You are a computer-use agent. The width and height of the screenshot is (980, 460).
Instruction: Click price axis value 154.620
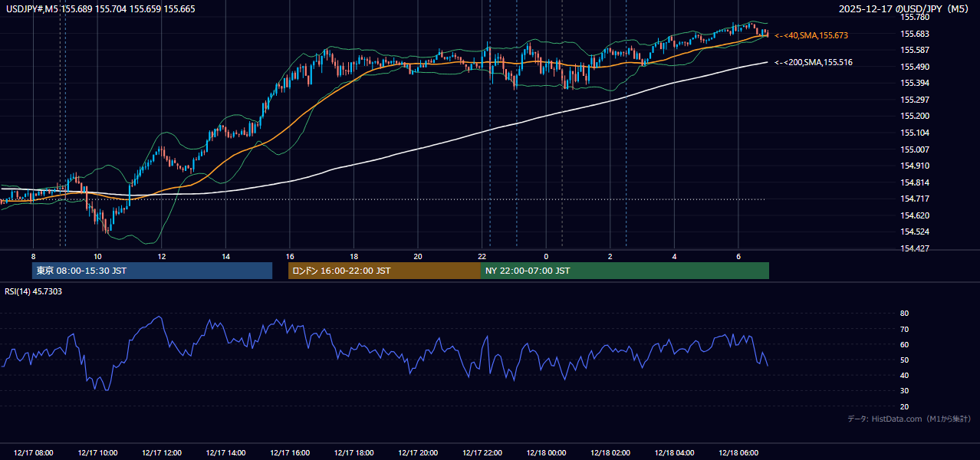coord(914,215)
